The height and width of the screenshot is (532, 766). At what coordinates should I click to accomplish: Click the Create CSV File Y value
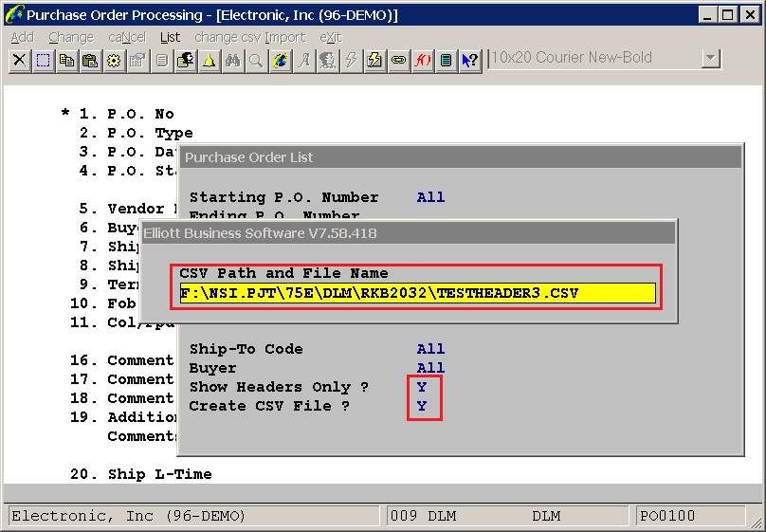(x=422, y=406)
